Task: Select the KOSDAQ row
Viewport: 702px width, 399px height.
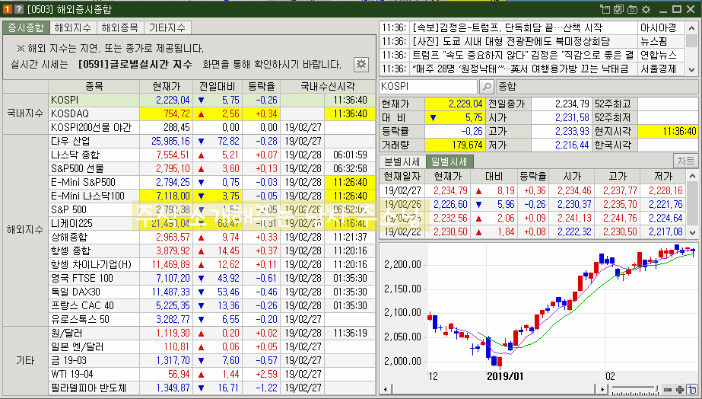Action: click(212, 114)
